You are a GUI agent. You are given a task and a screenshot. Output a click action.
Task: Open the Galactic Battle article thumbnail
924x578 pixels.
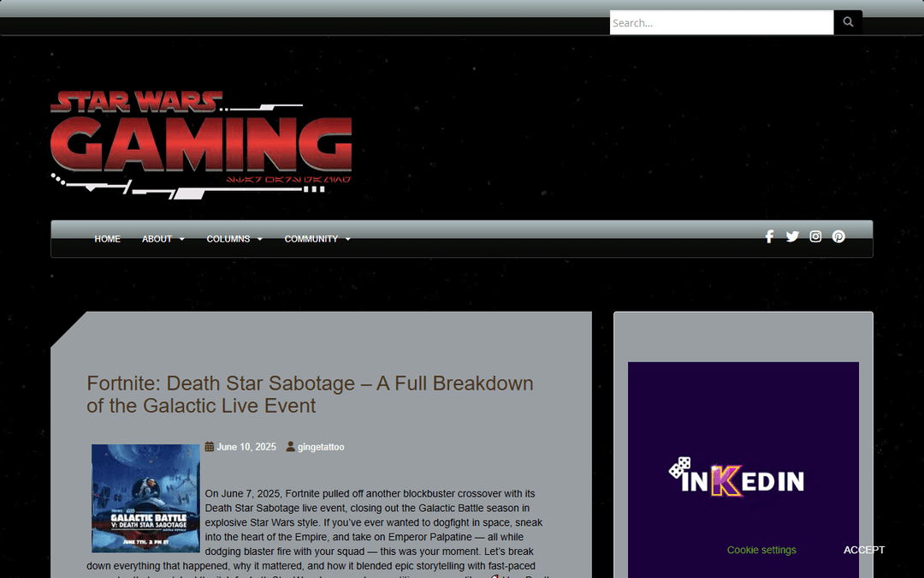tap(145, 498)
